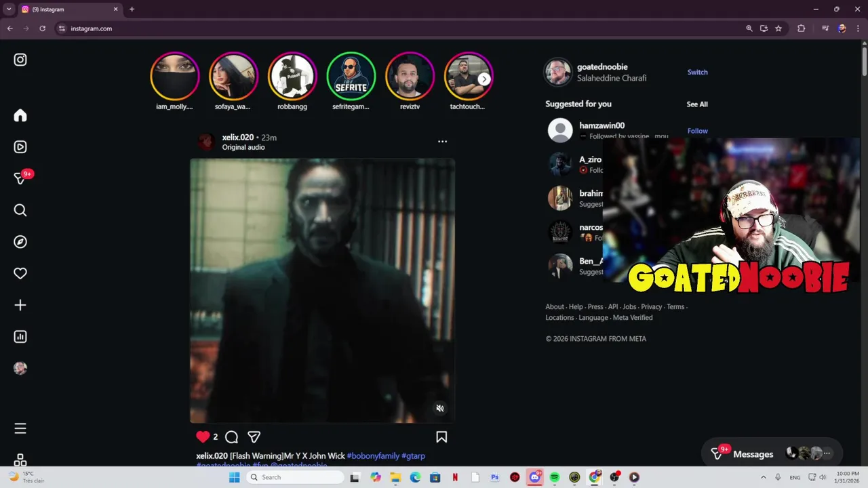Reload the Instagram page

point(42,28)
